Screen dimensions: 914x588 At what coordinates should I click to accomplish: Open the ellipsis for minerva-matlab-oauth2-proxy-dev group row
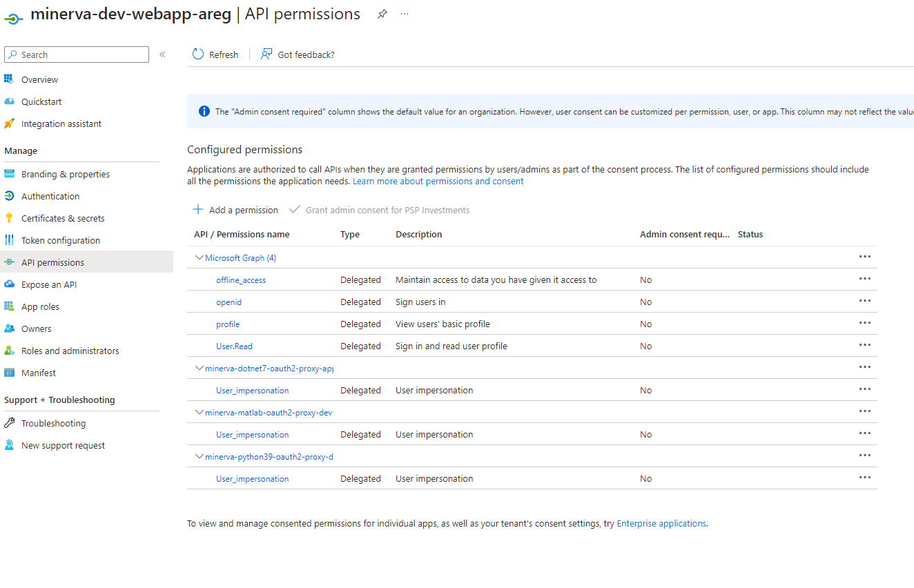(x=865, y=411)
